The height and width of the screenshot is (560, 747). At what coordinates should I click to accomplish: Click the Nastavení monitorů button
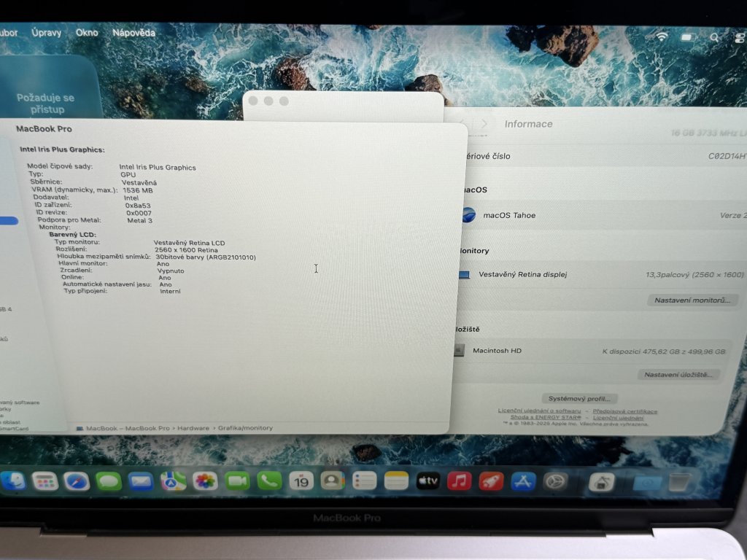tap(692, 300)
